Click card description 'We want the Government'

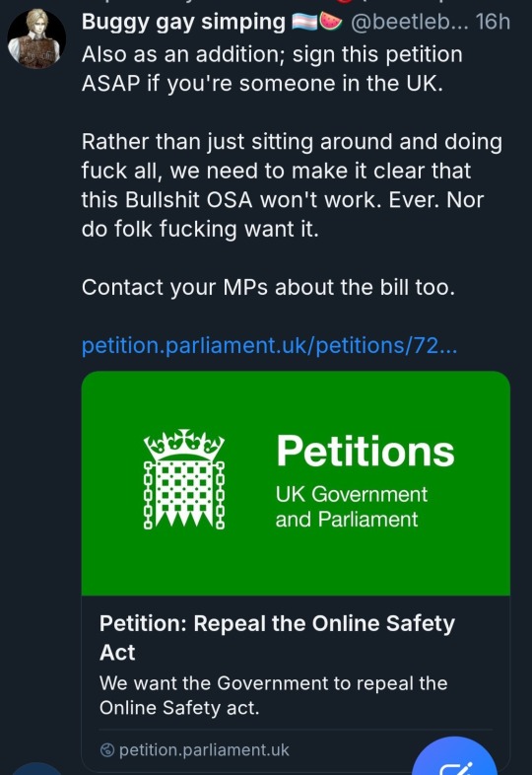pos(273,695)
